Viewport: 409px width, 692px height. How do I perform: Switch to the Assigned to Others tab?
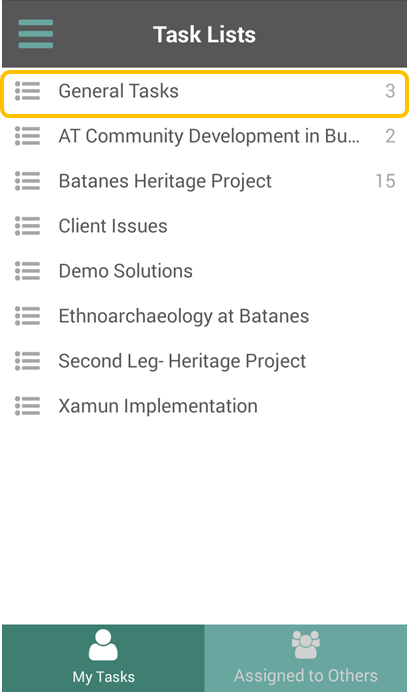click(306, 658)
